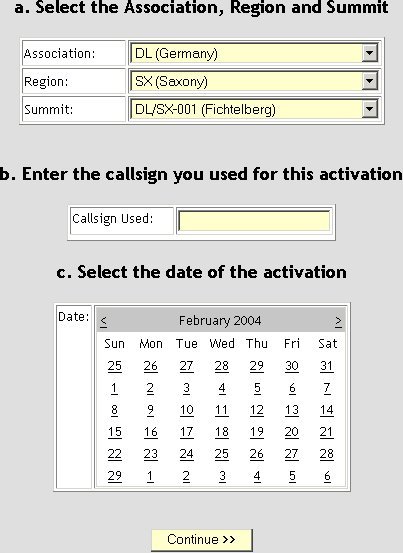The height and width of the screenshot is (553, 403).
Task: Select February 14 in the calendar
Action: [326, 410]
